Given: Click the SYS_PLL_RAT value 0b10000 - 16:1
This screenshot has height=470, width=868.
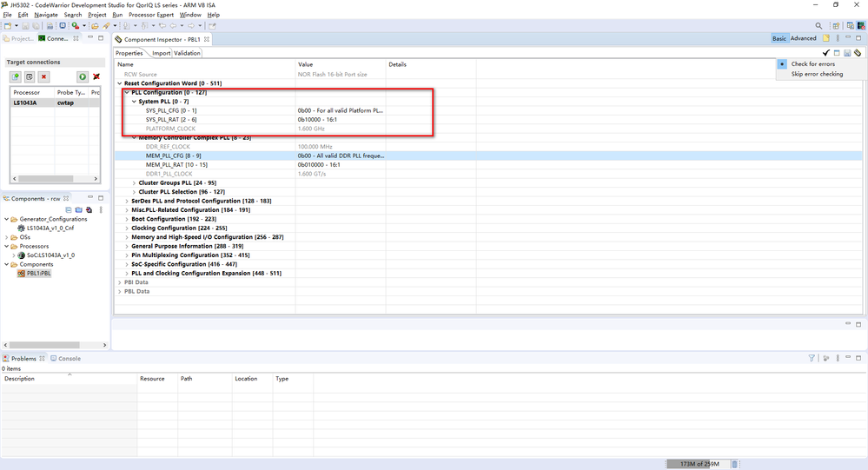Looking at the screenshot, I should point(317,120).
